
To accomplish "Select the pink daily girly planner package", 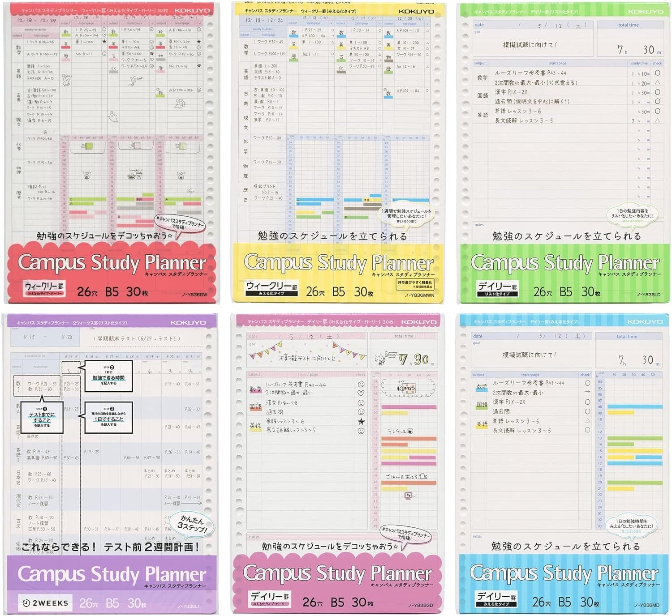I will [336, 463].
